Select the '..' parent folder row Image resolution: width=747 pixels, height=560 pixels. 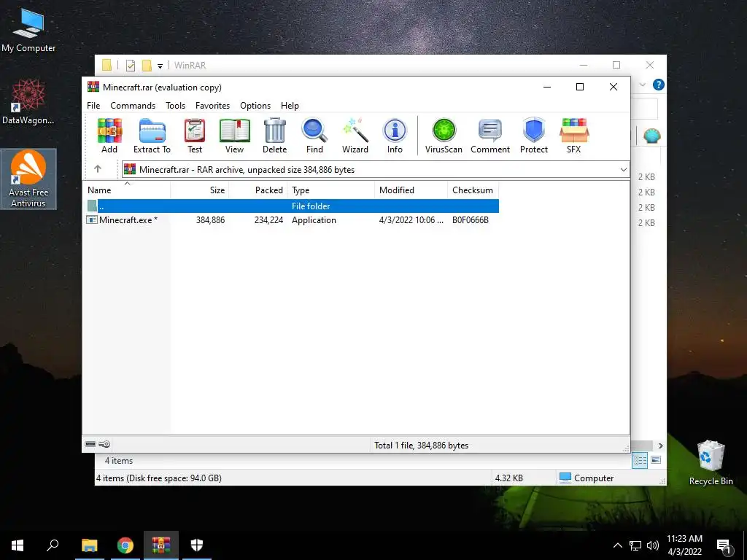click(x=291, y=206)
